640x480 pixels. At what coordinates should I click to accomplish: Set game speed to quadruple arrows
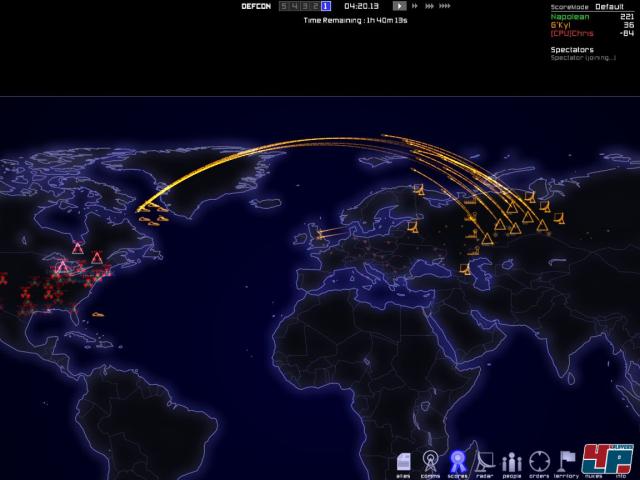(444, 6)
